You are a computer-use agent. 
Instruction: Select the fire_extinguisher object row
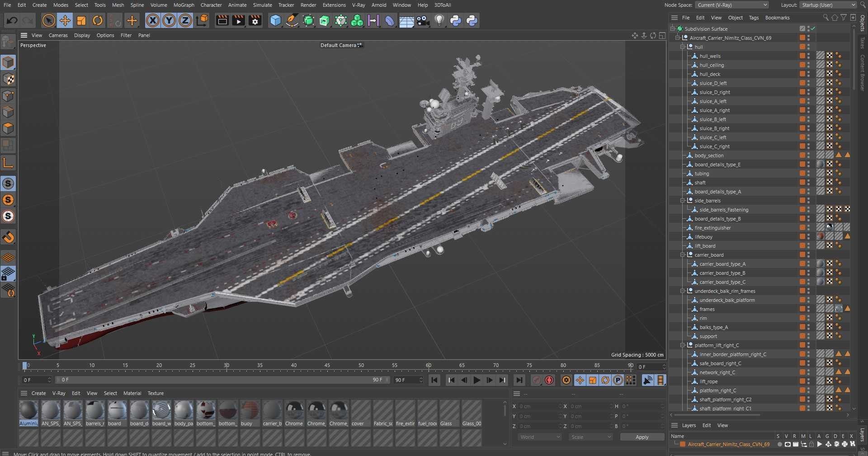pos(712,228)
